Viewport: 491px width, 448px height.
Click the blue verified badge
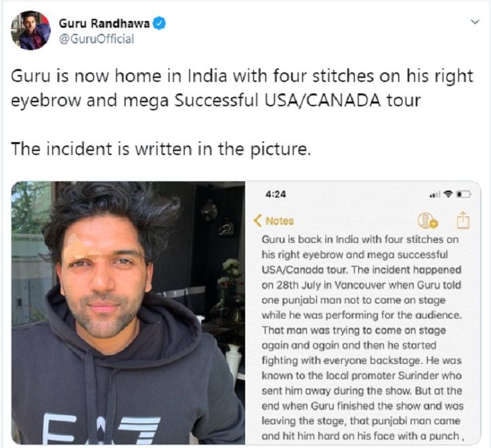[x=159, y=24]
